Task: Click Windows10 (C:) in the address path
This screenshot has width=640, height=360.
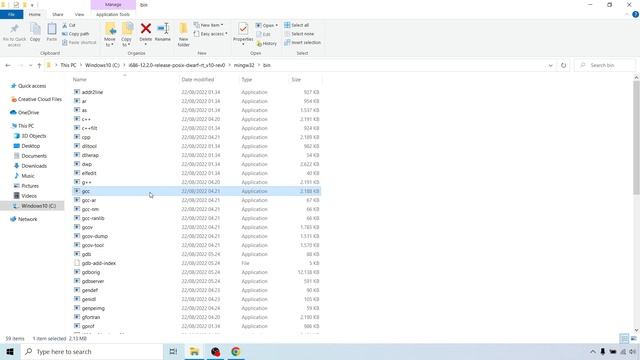Action: pyautogui.click(x=102, y=65)
